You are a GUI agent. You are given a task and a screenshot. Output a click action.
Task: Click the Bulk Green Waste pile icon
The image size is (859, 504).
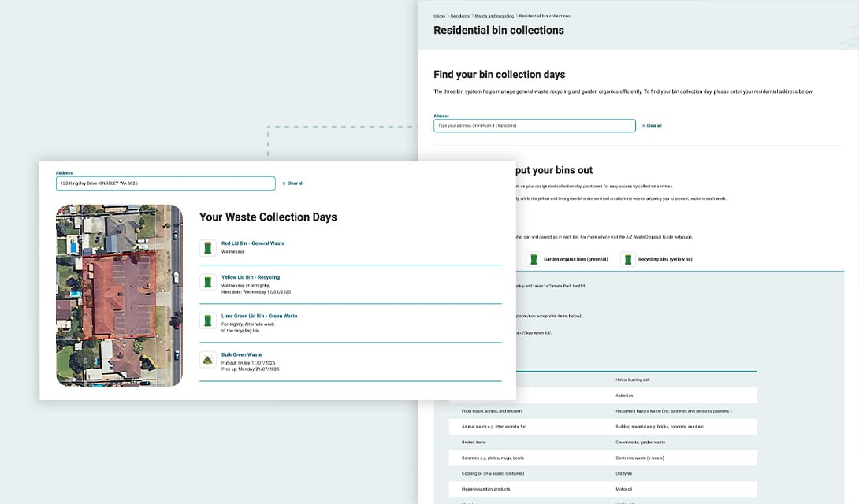[x=207, y=359]
